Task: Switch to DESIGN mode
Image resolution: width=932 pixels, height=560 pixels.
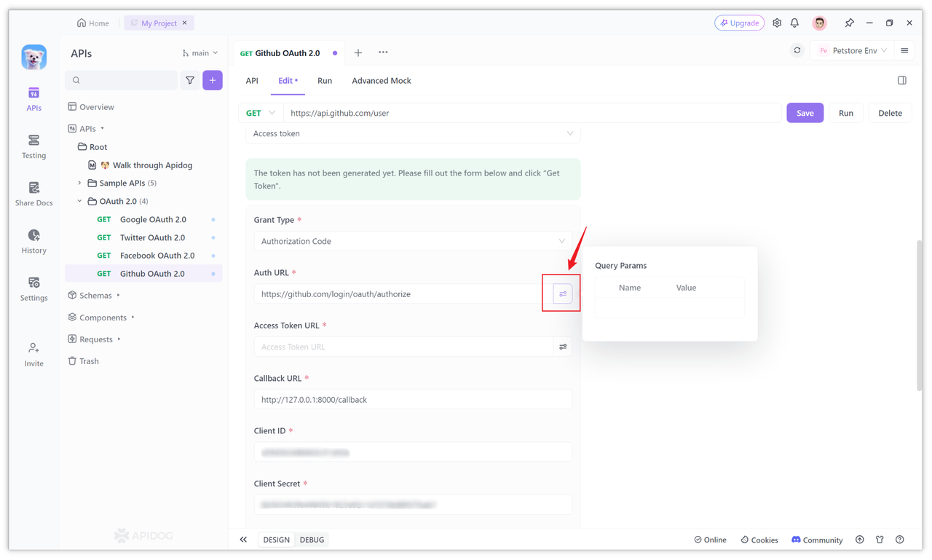Action: click(277, 540)
